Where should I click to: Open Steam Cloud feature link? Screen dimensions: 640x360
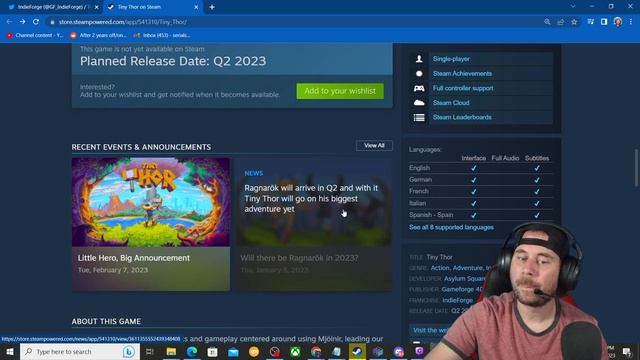pos(451,103)
